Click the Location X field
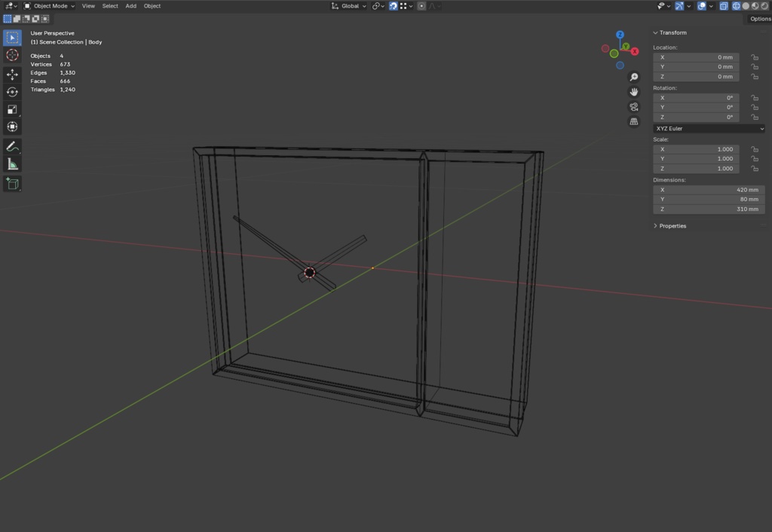 point(696,57)
